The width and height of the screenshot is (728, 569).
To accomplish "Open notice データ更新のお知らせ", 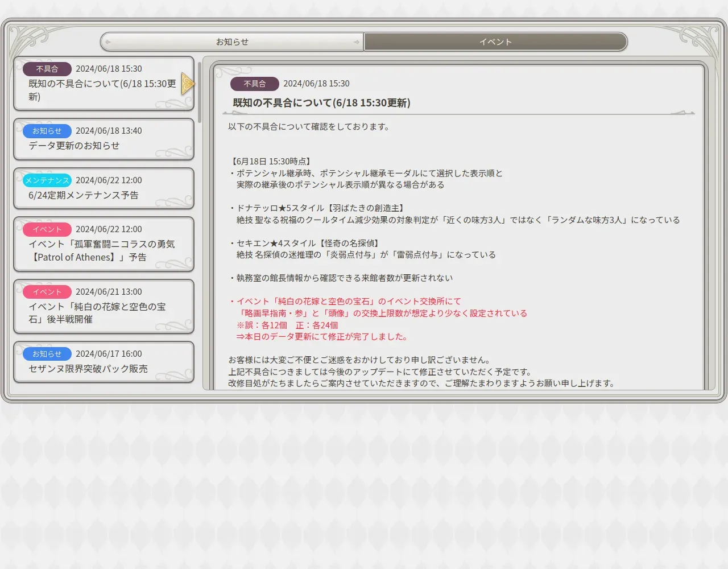I will point(104,139).
